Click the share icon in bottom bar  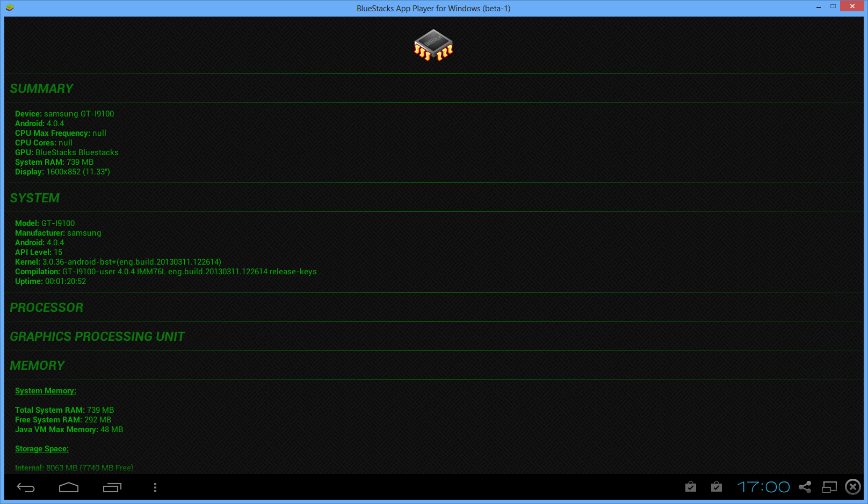coord(805,487)
